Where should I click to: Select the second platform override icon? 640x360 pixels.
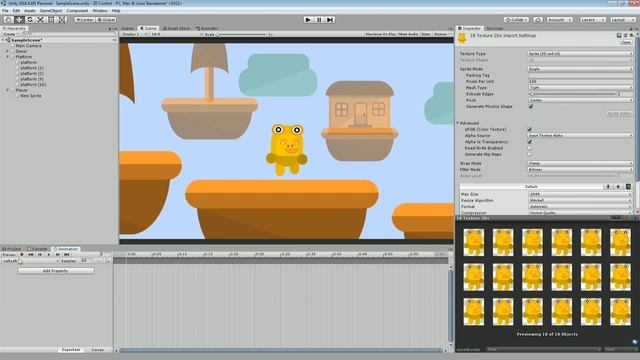click(x=618, y=187)
